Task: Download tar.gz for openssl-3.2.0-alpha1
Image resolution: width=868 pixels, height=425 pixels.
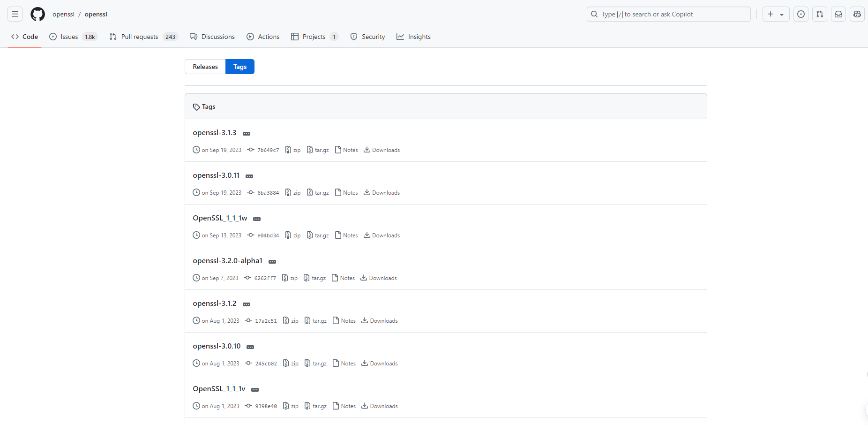Action: 315,278
